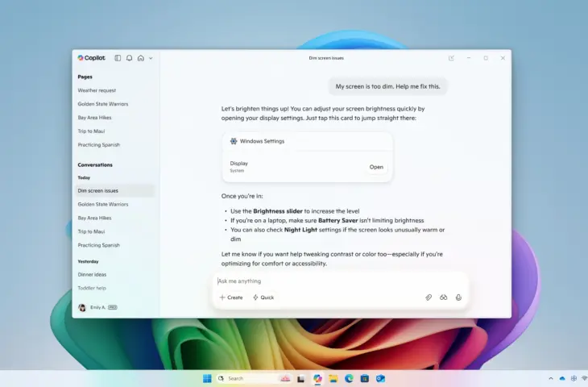Expand the chevron next to home icon
Image resolution: width=588 pixels, height=387 pixels.
coord(151,58)
